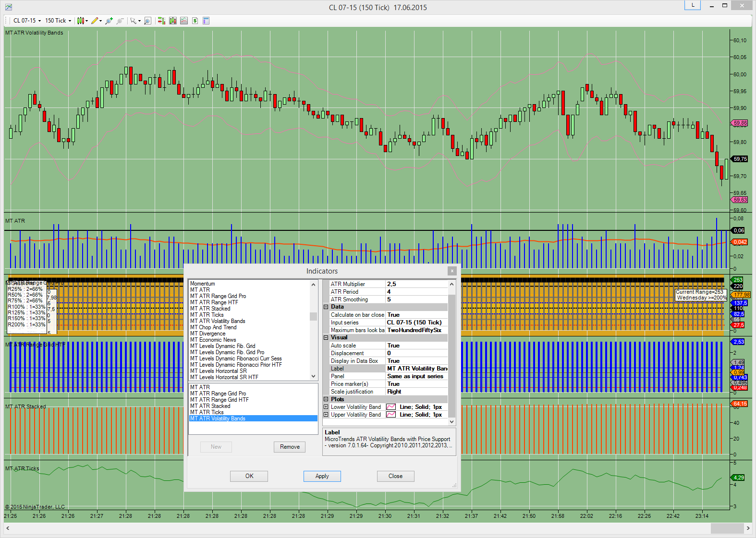Screen dimensions: 756x538
Task: Click the Apply button
Action: tap(322, 476)
